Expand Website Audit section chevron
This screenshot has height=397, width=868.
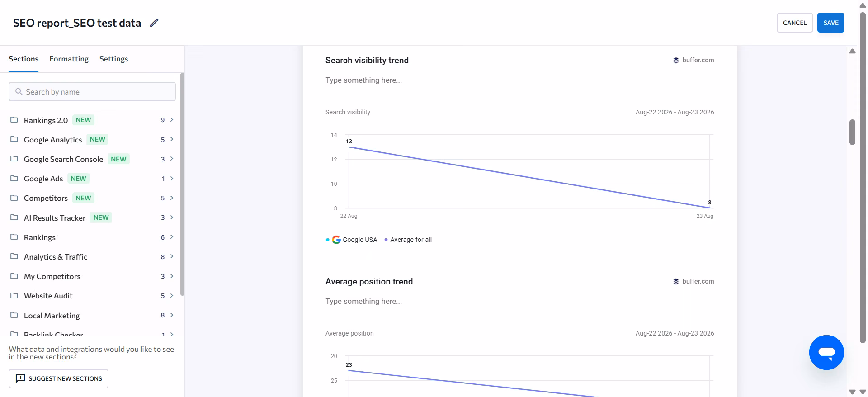172,295
